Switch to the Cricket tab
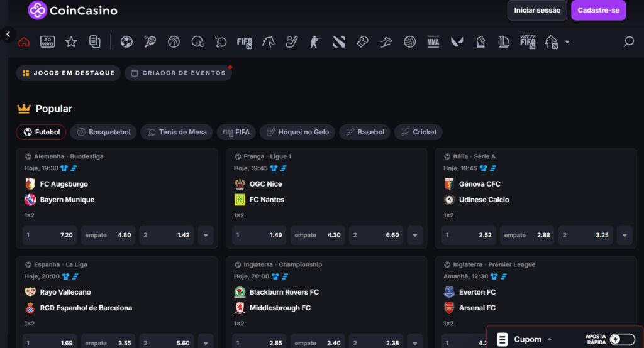 [x=418, y=132]
